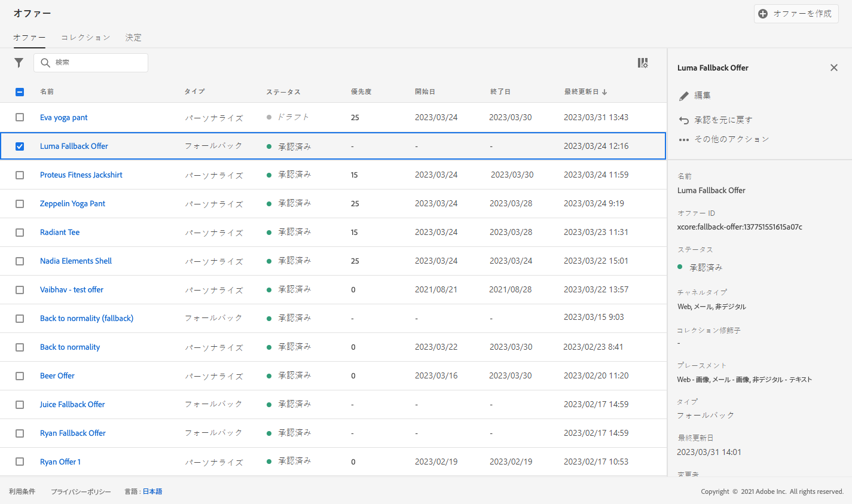Open the Proteus Fitness Jackshirt link
Viewport: 852px width, 504px height.
click(81, 175)
